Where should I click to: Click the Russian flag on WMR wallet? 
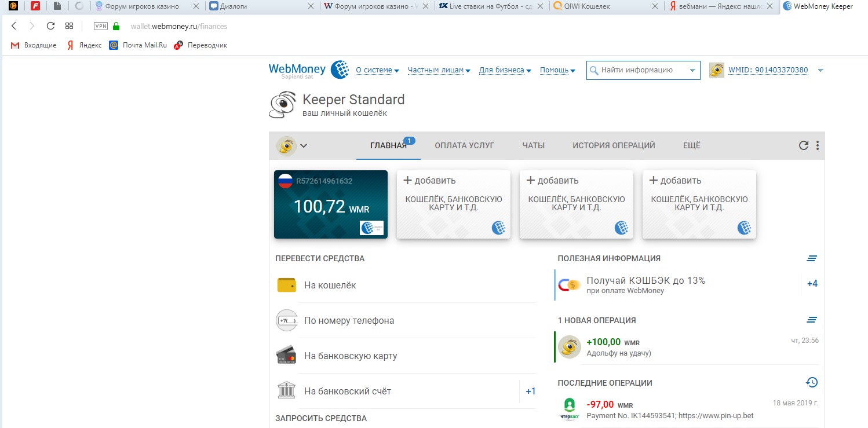(285, 181)
